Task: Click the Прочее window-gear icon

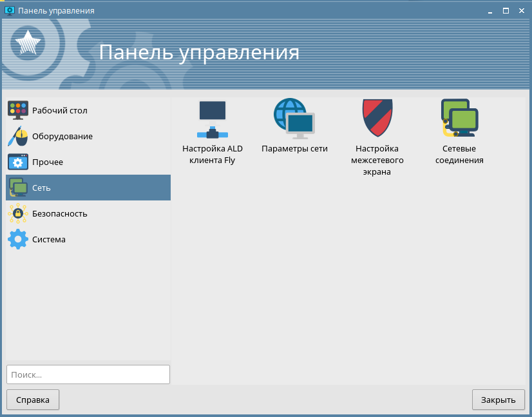Action: tap(18, 162)
